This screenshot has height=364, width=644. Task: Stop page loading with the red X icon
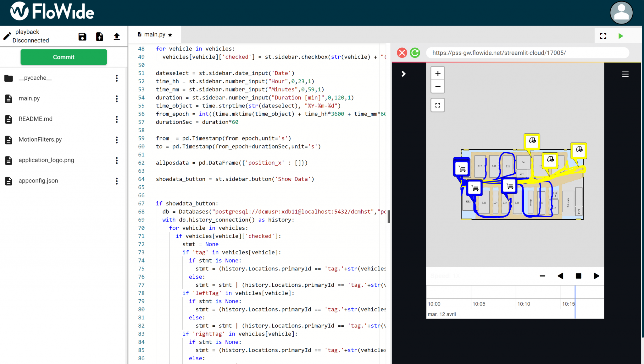click(x=402, y=53)
